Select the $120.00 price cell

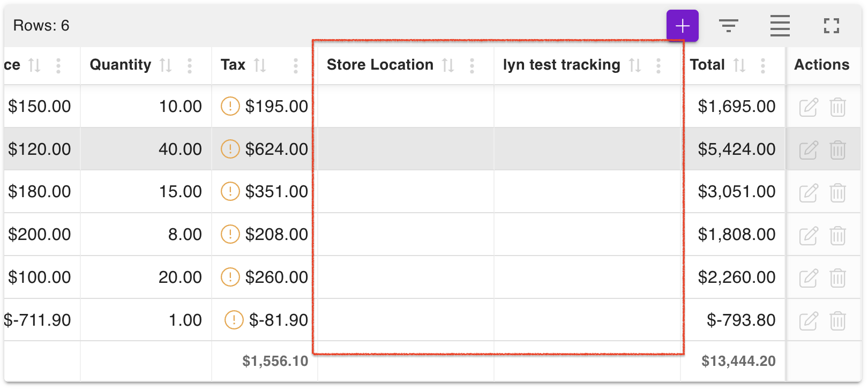42,149
